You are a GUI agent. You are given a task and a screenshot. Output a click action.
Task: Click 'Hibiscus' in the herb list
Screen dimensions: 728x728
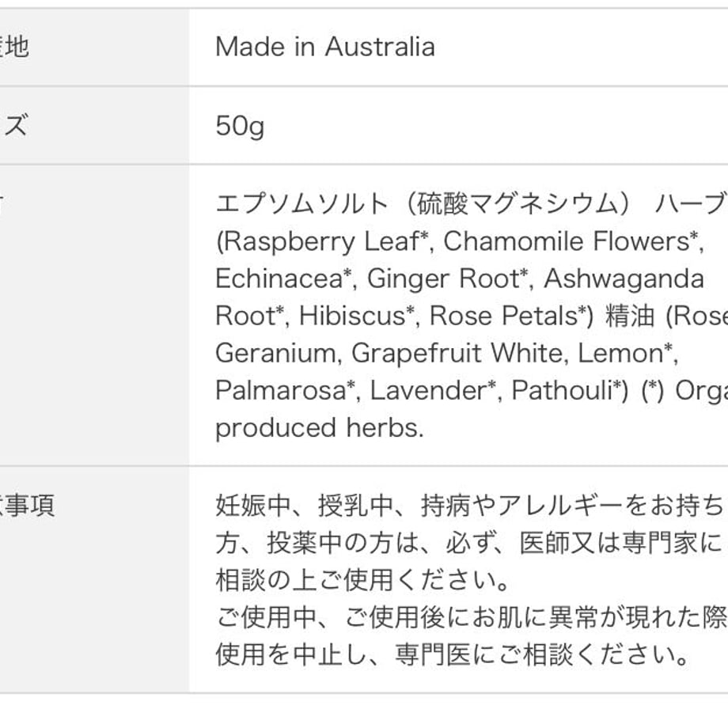click(x=352, y=316)
